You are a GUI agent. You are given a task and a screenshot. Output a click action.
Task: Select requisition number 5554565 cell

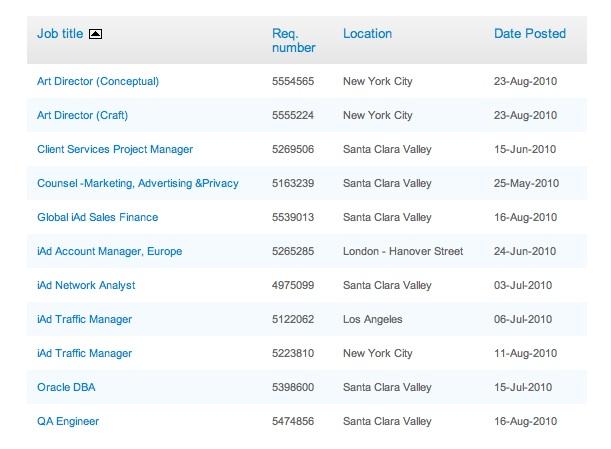pyautogui.click(x=293, y=81)
